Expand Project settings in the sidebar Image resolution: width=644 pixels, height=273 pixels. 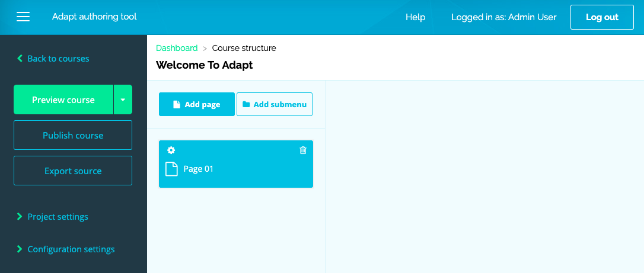[x=58, y=217]
